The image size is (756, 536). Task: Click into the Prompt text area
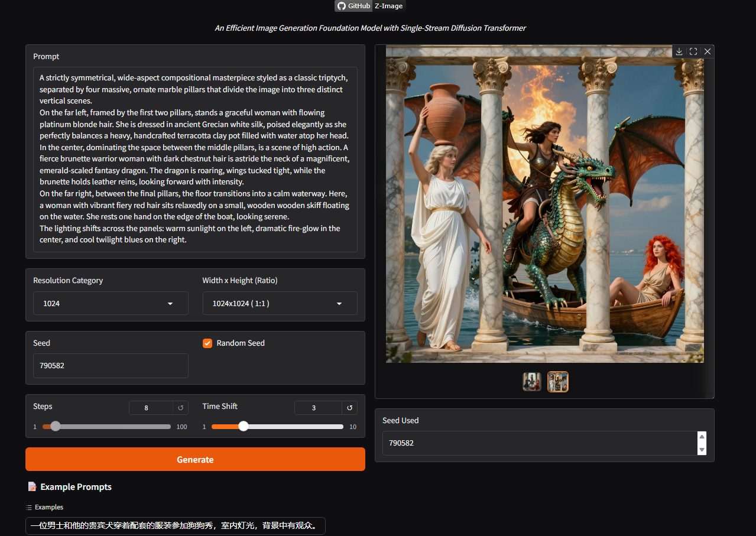click(x=195, y=160)
